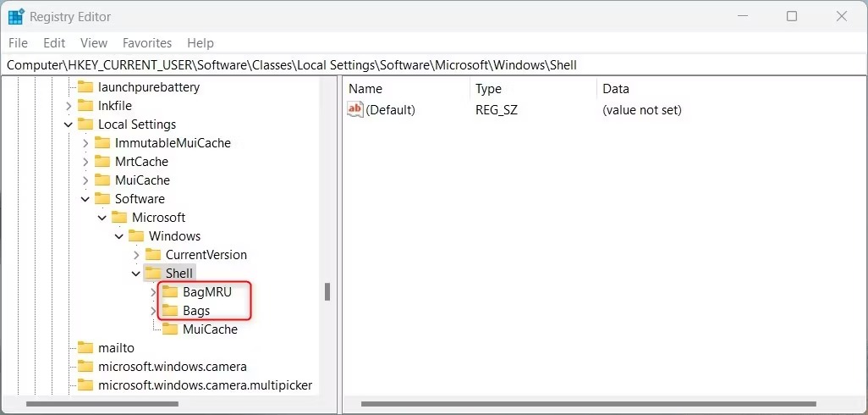868x415 pixels.
Task: Select the mailto key label
Action: [116, 348]
